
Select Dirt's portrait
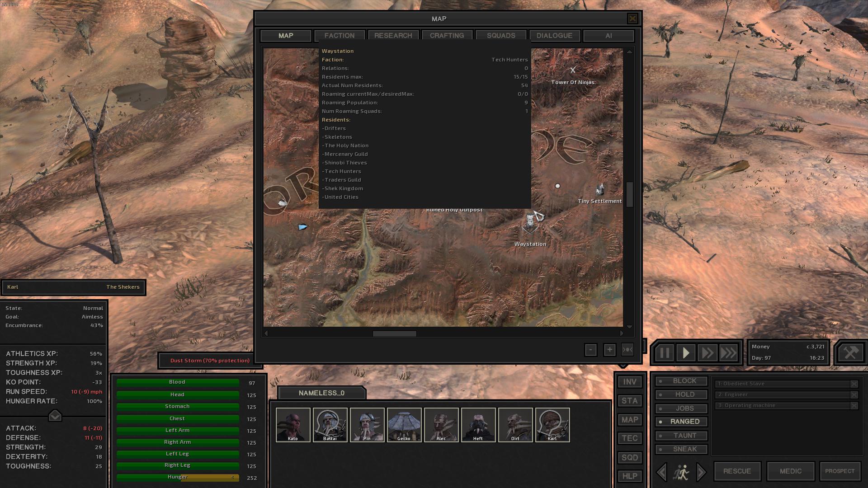(x=515, y=425)
